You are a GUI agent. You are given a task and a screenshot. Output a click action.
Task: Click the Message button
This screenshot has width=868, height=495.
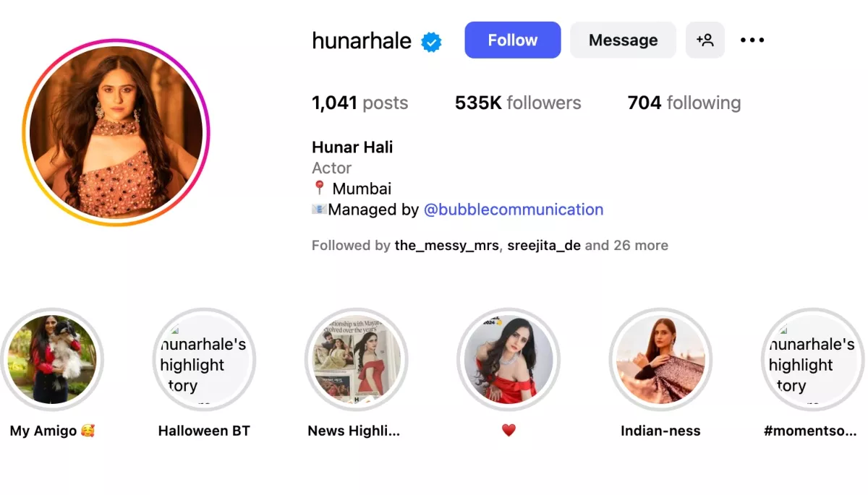point(624,40)
